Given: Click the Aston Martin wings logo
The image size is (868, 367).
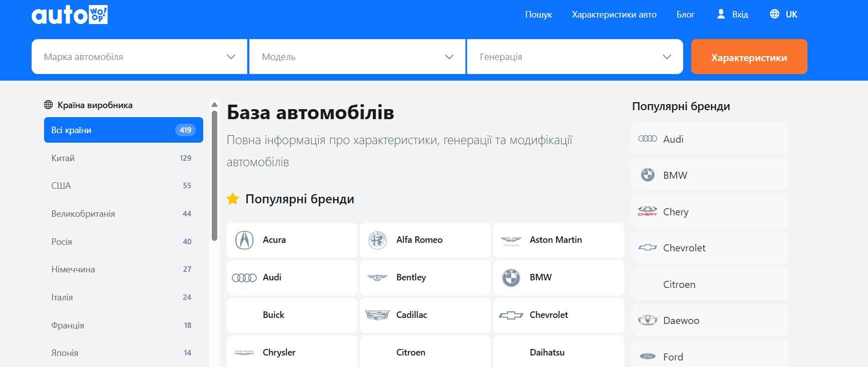Looking at the screenshot, I should [x=511, y=241].
